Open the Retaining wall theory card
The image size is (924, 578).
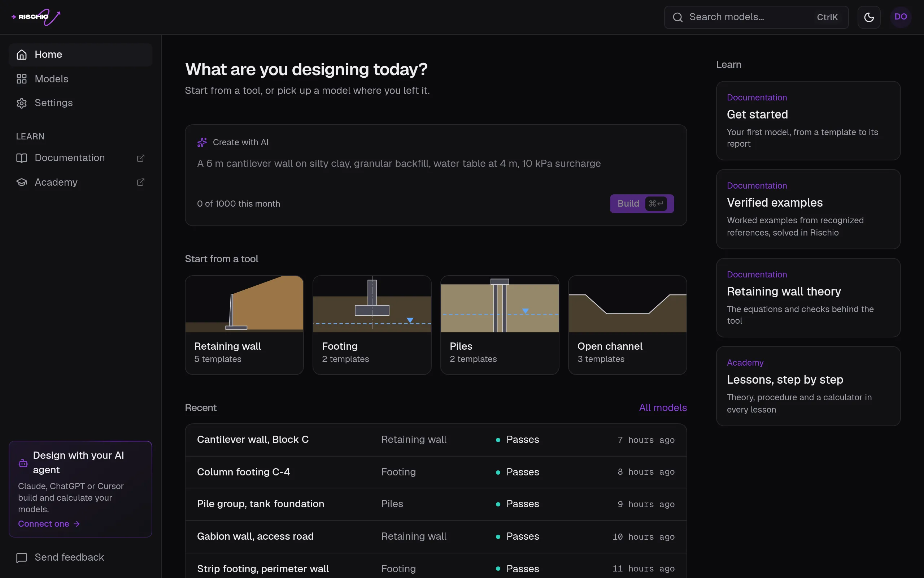pos(808,298)
